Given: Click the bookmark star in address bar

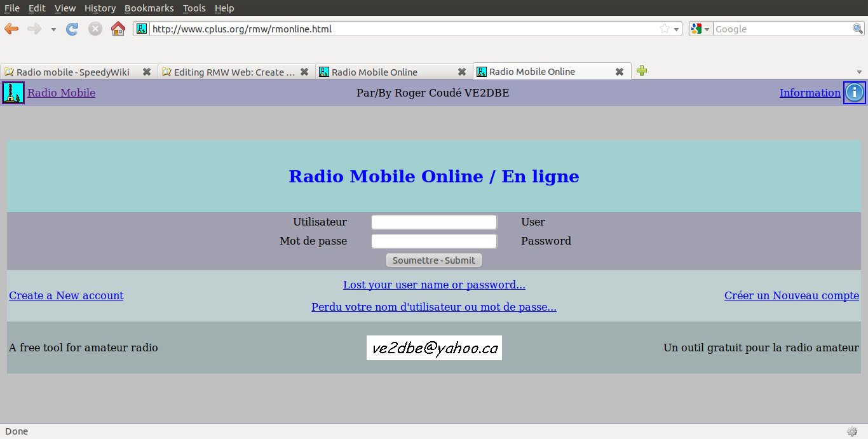Looking at the screenshot, I should [x=664, y=29].
